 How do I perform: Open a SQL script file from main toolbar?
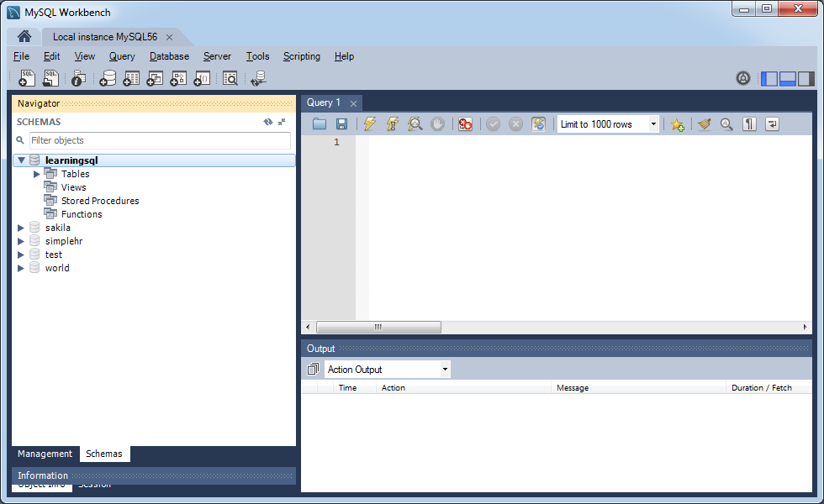point(50,78)
